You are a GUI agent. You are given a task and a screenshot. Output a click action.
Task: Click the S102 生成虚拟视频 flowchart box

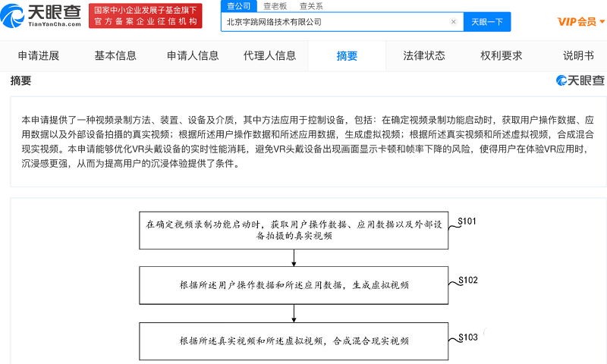[x=294, y=285]
